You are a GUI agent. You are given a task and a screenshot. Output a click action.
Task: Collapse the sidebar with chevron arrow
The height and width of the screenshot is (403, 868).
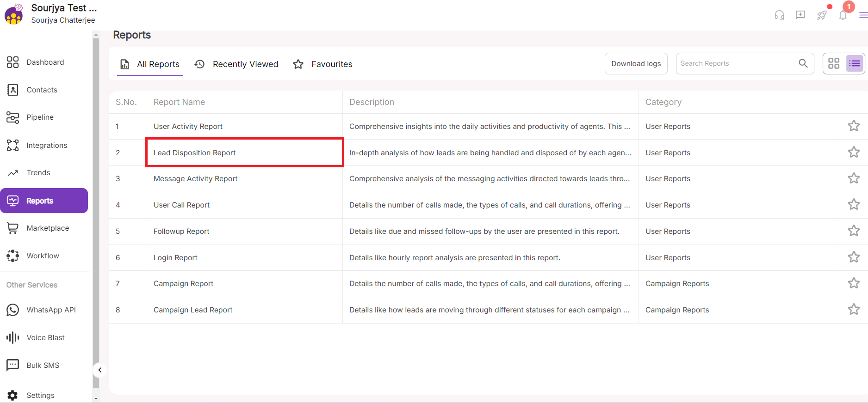(100, 370)
